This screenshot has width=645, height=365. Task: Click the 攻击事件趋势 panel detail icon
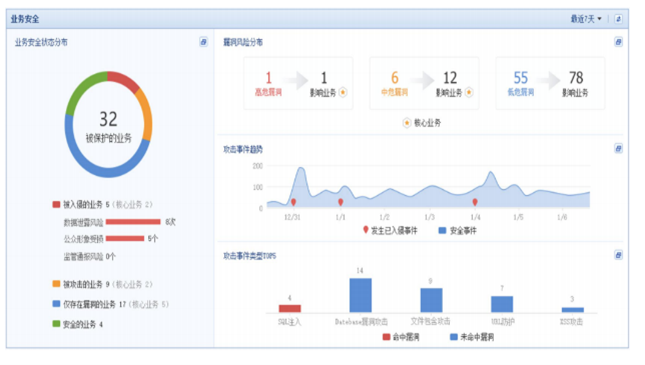pyautogui.click(x=618, y=148)
